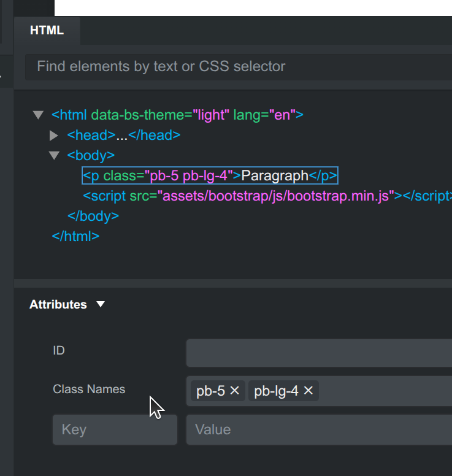Select the opening body tag in tree
This screenshot has height=476, width=452.
pyautogui.click(x=91, y=156)
